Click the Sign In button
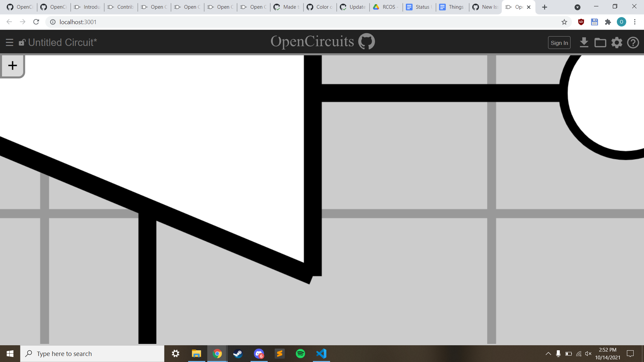The height and width of the screenshot is (362, 644). point(559,43)
